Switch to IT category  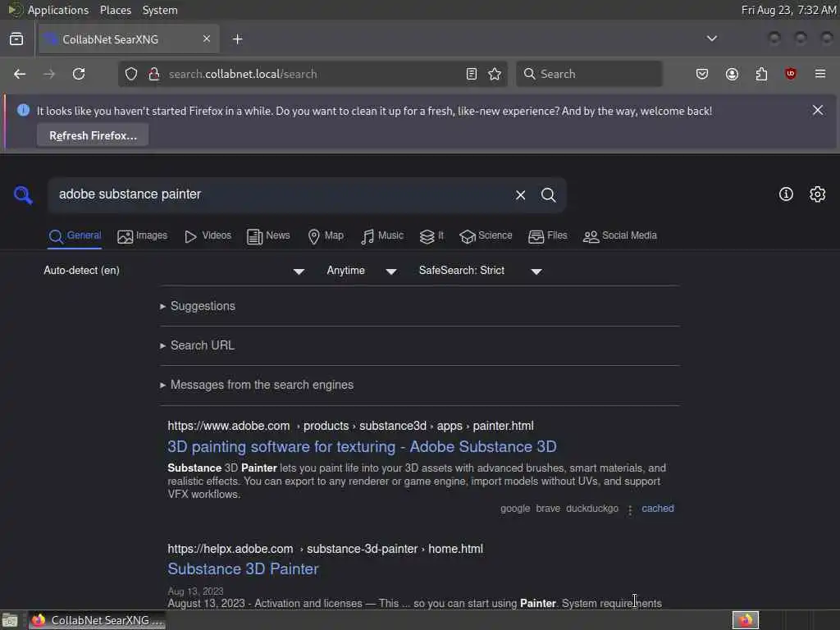[431, 235]
